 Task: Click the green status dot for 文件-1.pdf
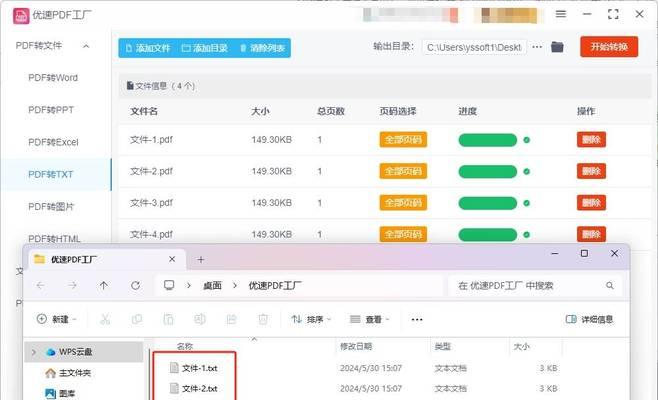pyautogui.click(x=526, y=140)
